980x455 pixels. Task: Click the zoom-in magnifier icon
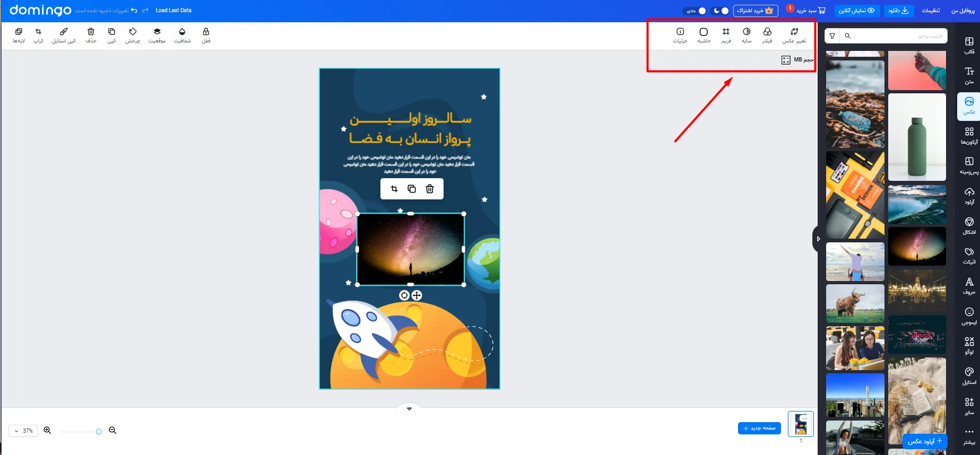tap(47, 431)
